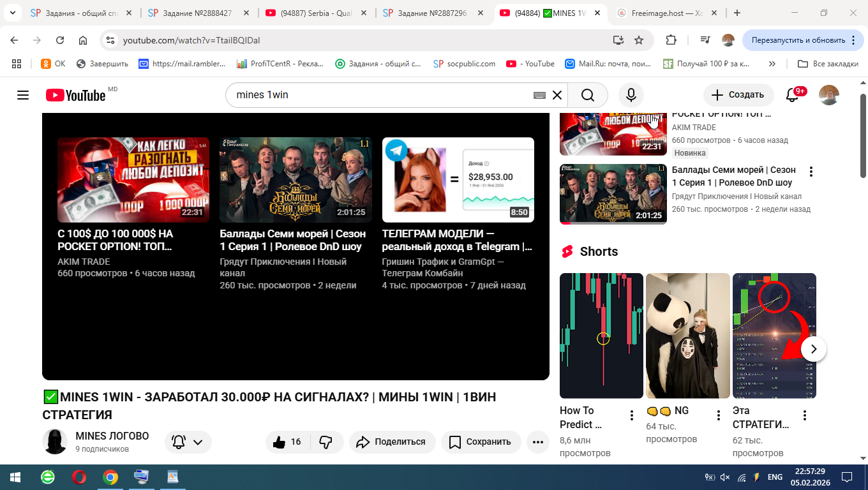Switch to the Serbia - Qual YouTube tab
The width and height of the screenshot is (868, 490).
point(316,13)
